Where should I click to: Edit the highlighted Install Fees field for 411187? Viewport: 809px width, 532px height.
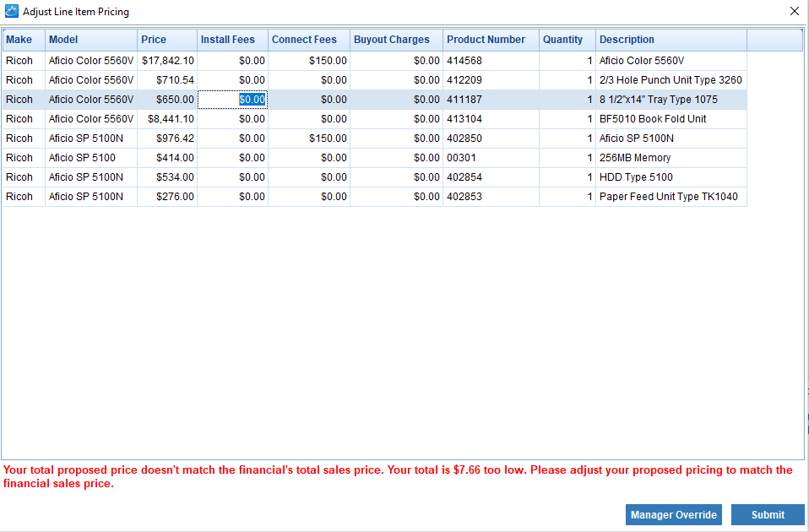click(x=233, y=100)
